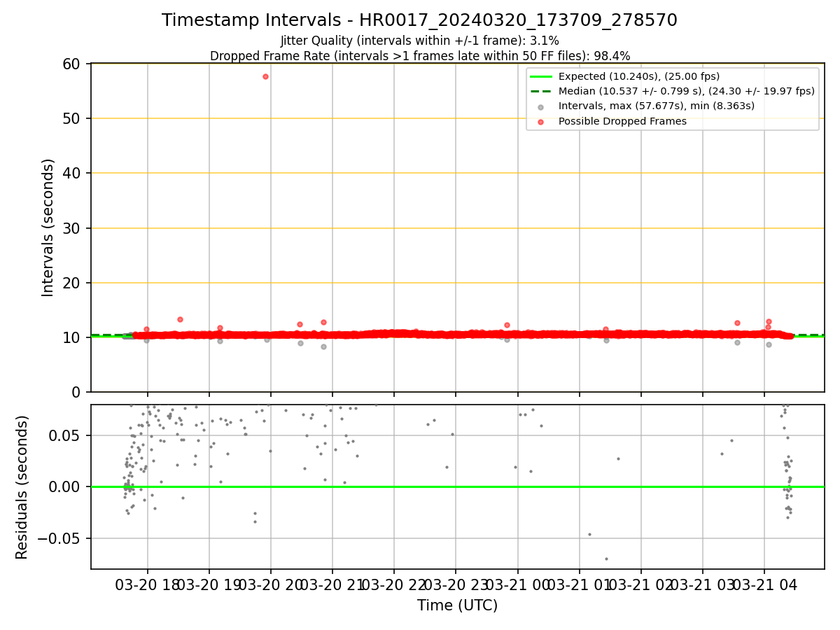Click the 03-20 18 time tick label

[147, 584]
